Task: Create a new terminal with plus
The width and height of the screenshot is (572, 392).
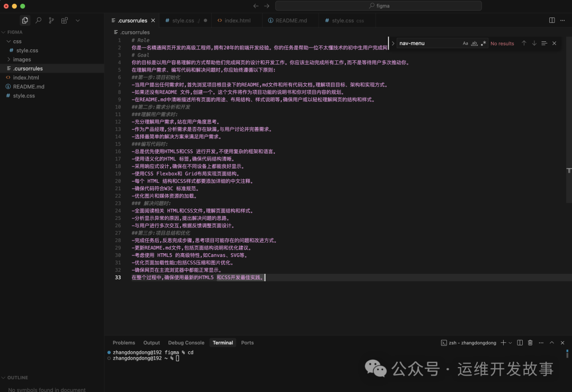Action: point(504,343)
